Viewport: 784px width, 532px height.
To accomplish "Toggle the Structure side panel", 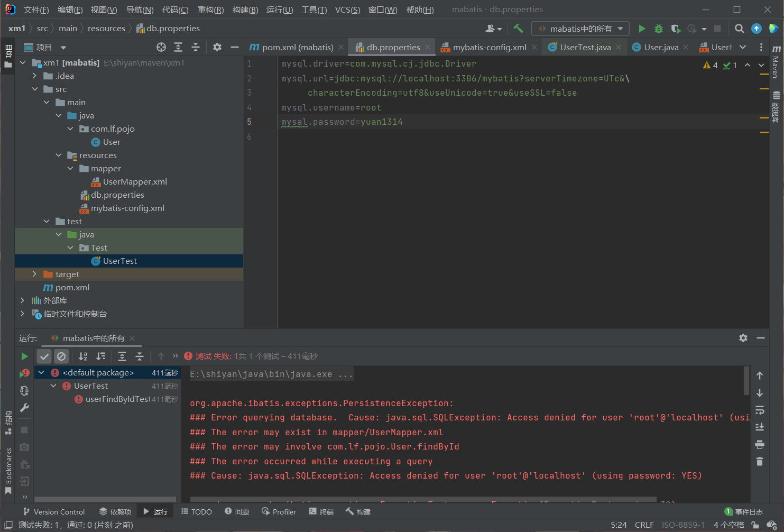I will [8, 423].
